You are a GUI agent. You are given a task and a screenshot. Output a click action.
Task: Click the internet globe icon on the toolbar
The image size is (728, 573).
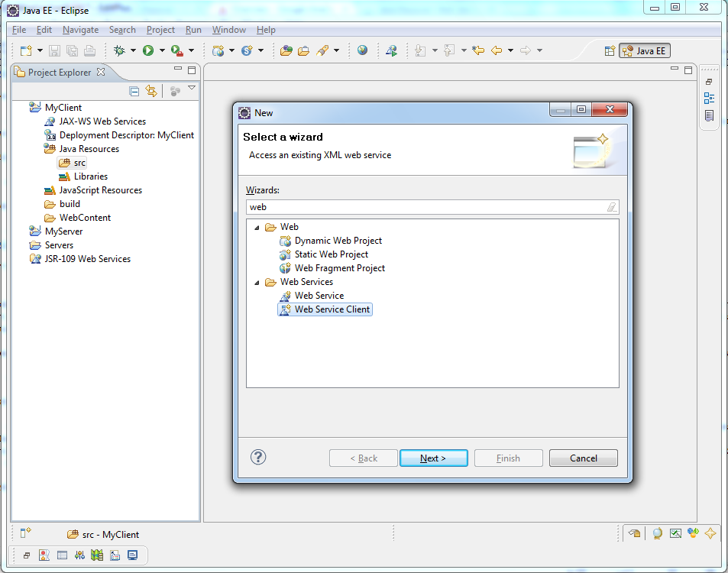[x=361, y=50]
